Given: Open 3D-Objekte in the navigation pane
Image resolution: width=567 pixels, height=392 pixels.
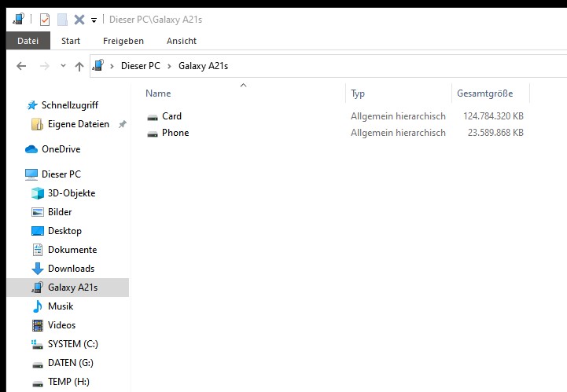Looking at the screenshot, I should (72, 193).
